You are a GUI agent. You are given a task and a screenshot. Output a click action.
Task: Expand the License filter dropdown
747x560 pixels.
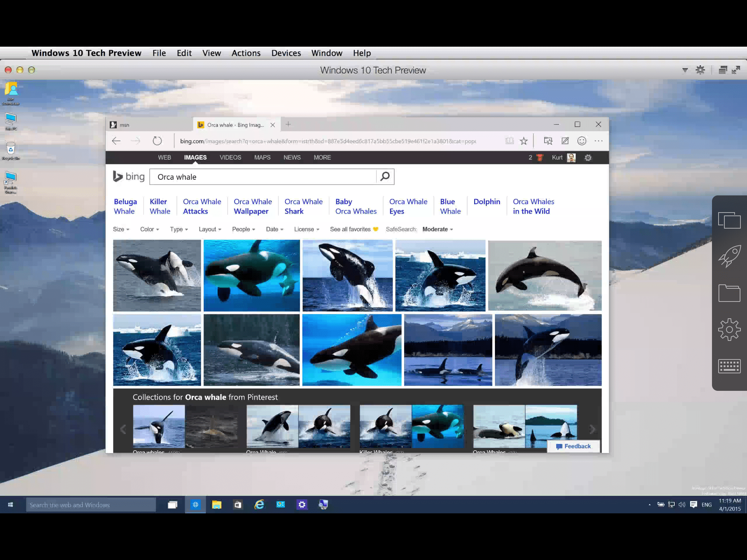(307, 229)
